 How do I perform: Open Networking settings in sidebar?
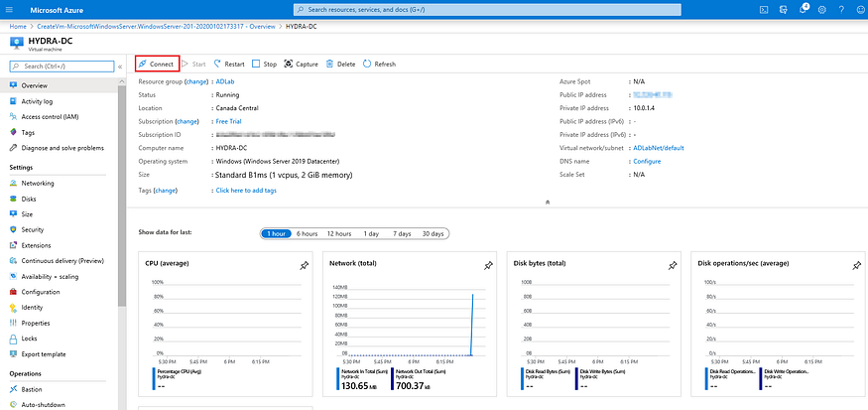(x=38, y=183)
